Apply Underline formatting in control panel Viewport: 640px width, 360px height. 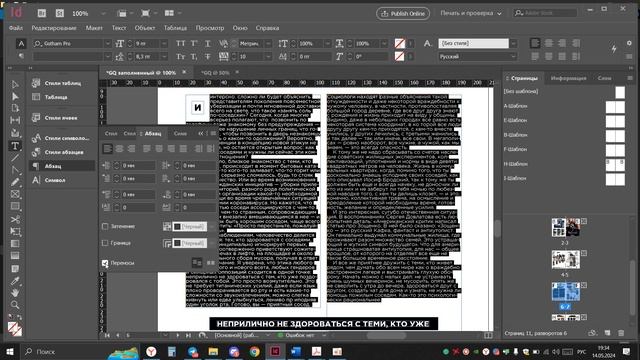(208, 43)
